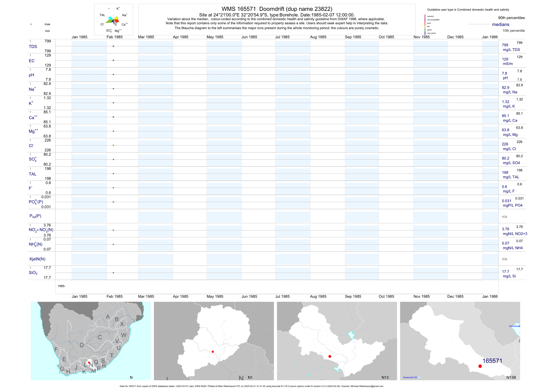Click the 165571 site label on map
The height and width of the screenshot is (392, 554).
[x=492, y=361]
